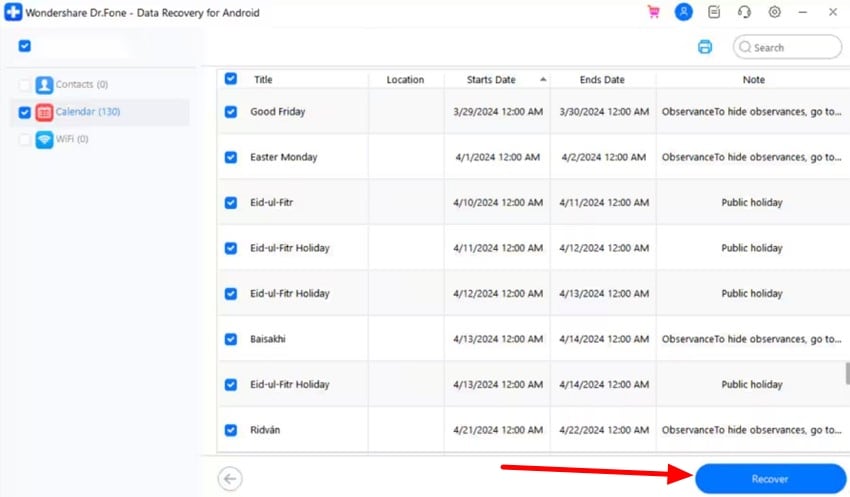Uncheck the Ridván row checkbox
850x497 pixels.
230,430
